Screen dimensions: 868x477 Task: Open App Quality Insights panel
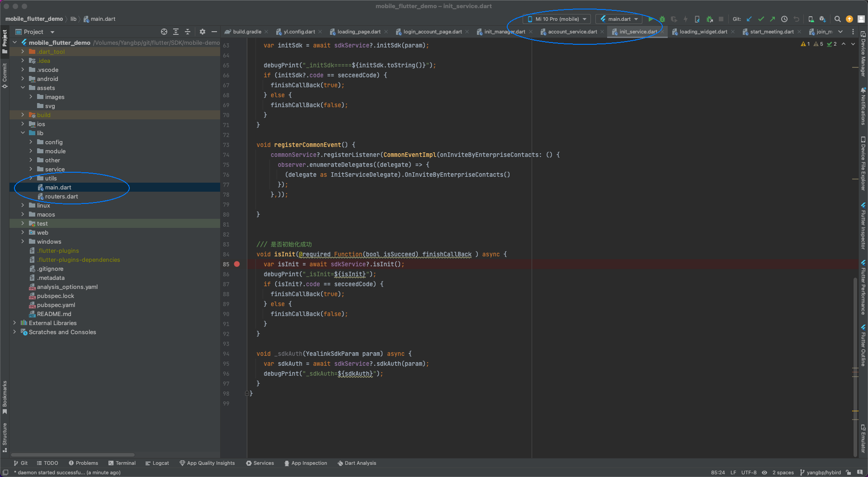point(207,463)
